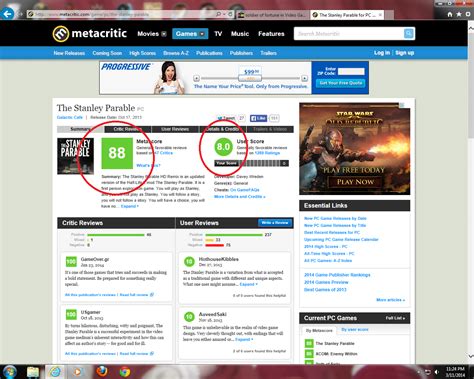Select the Critic Reviews tab

coord(128,129)
